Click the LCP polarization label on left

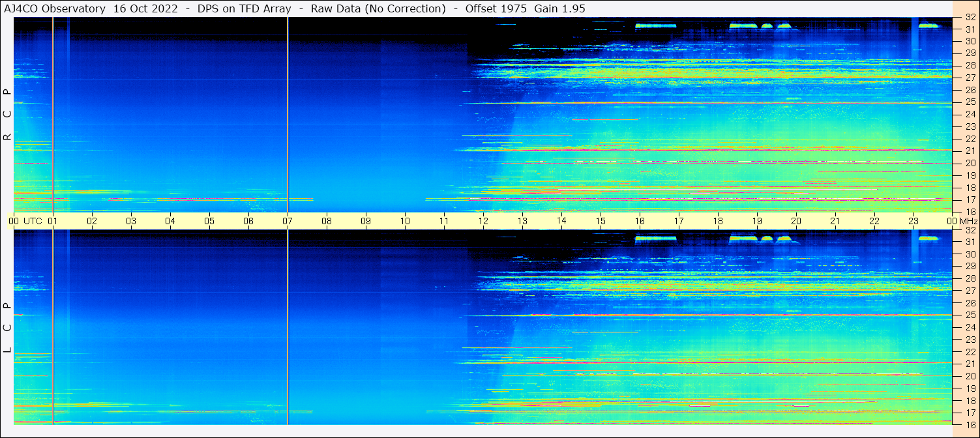tap(7, 328)
